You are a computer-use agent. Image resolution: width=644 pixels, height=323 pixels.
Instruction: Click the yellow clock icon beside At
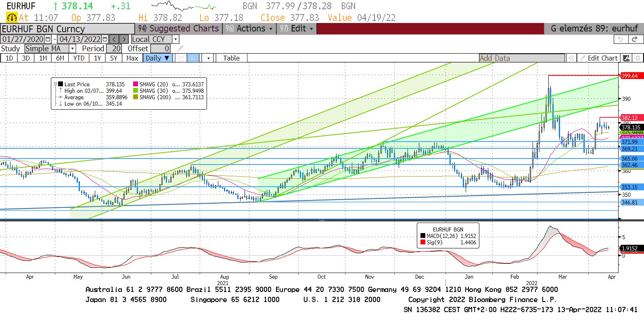(12, 18)
